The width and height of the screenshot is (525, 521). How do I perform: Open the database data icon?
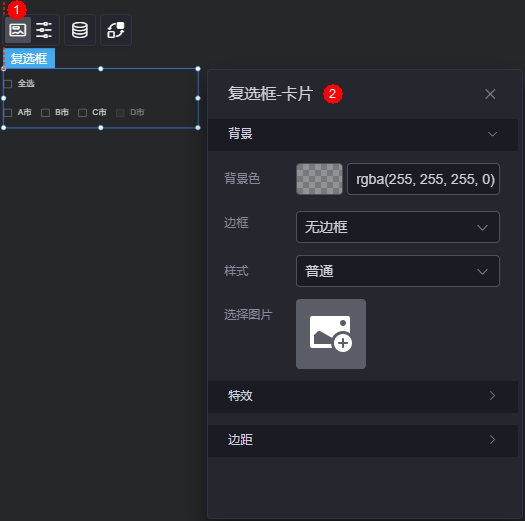[80, 30]
